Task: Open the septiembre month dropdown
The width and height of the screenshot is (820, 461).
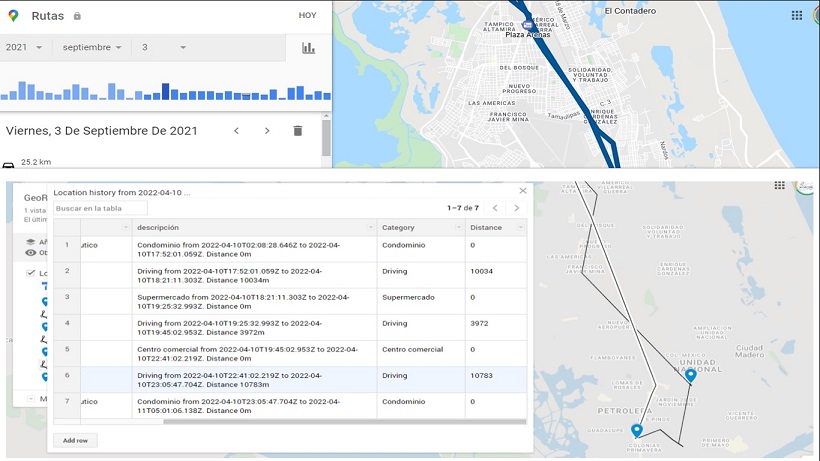Action: (91, 48)
